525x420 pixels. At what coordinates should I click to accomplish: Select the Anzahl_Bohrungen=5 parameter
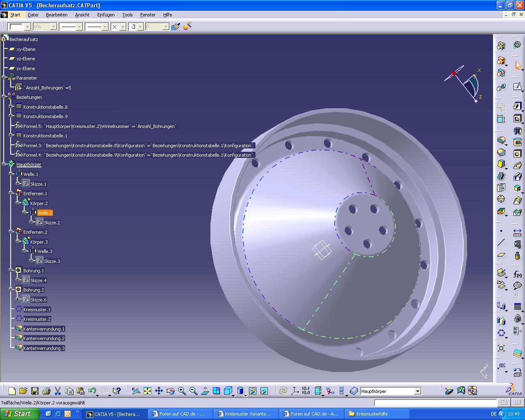[47, 88]
